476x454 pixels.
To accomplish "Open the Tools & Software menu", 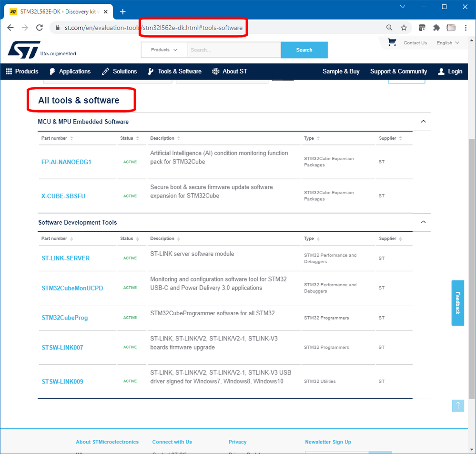I will (x=175, y=72).
